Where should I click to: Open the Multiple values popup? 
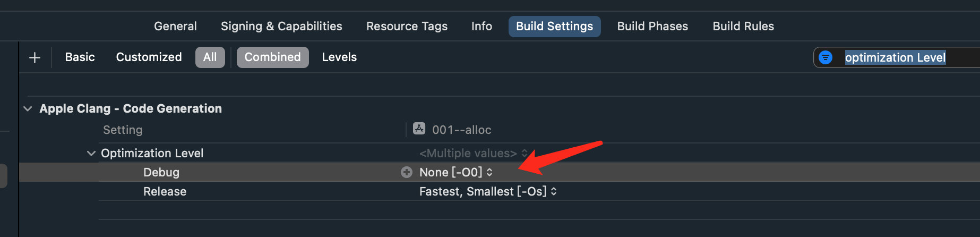473,153
